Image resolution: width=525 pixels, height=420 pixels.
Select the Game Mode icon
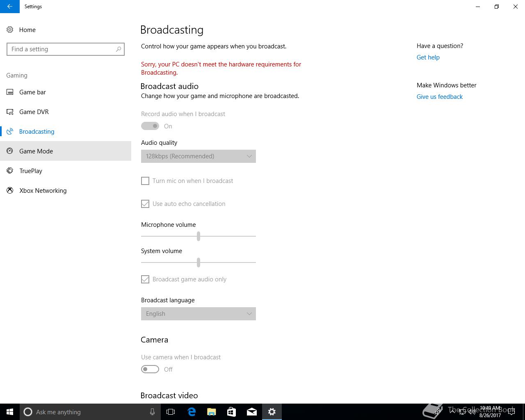10,151
